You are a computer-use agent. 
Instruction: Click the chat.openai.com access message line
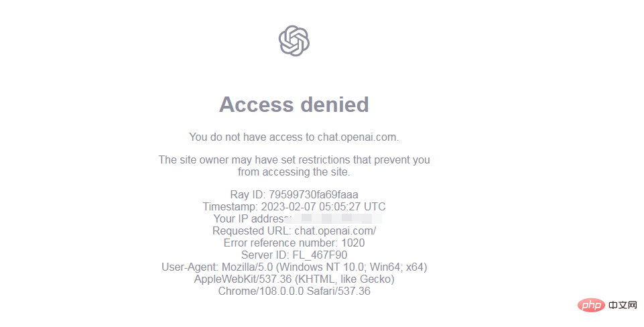(294, 137)
